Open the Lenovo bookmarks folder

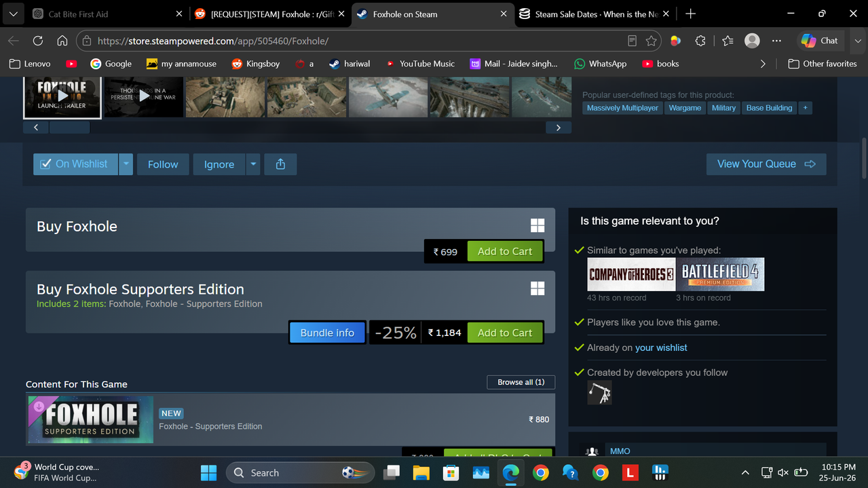[x=30, y=64]
